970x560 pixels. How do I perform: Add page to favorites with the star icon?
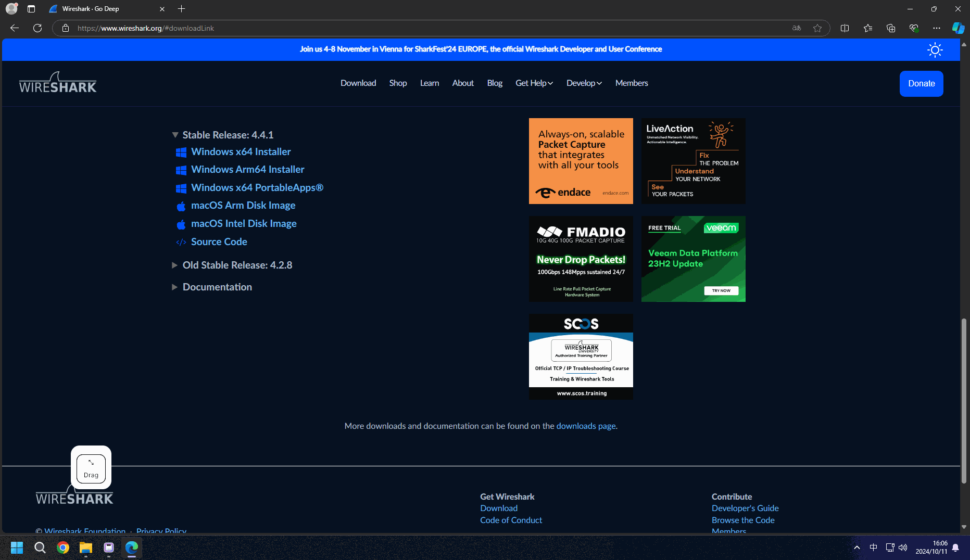817,28
